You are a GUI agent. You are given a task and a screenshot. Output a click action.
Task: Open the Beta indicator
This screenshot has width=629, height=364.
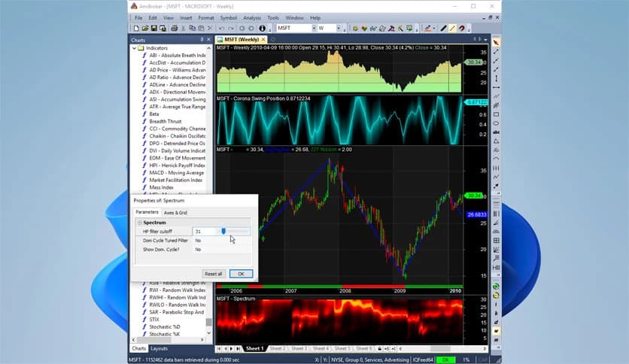click(x=154, y=114)
